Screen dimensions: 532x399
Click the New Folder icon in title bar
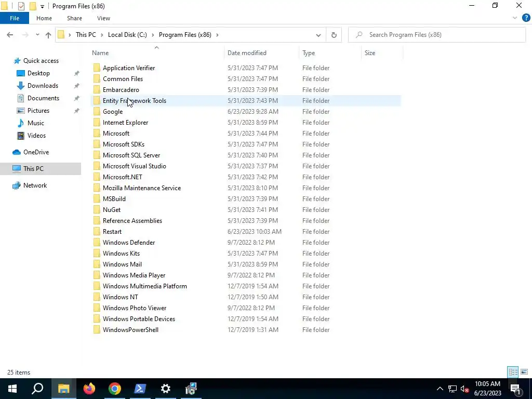[x=33, y=6]
